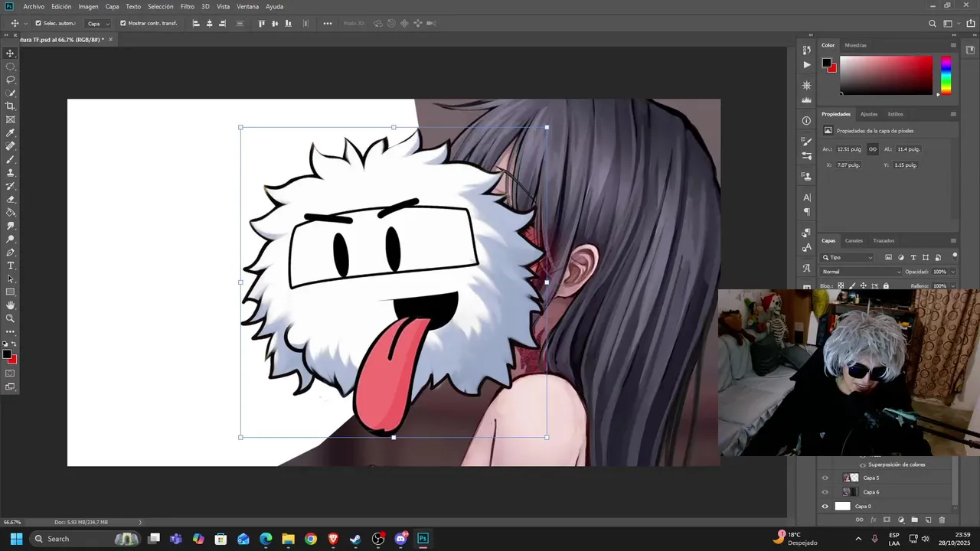Open the Relleno dropdown arrow
980x551 pixels.
(952, 285)
